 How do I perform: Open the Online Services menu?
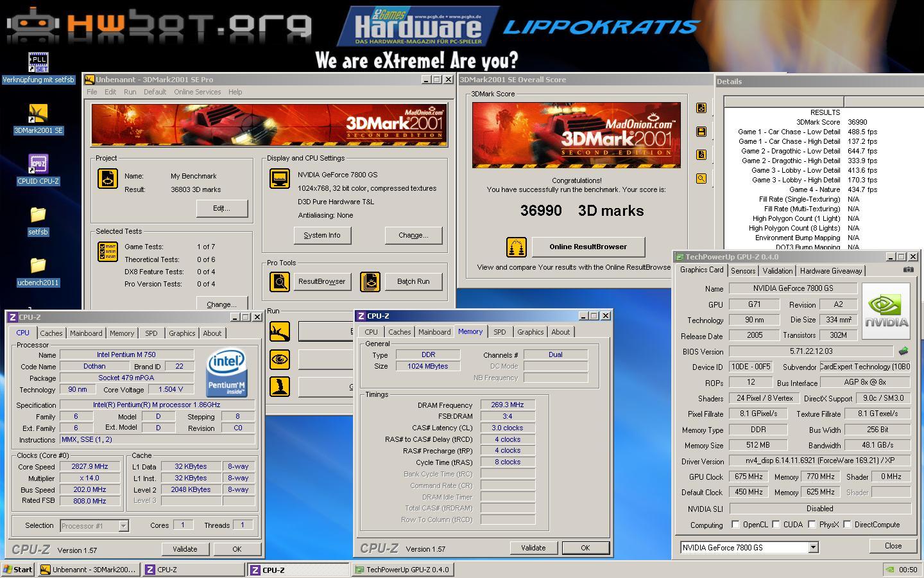pyautogui.click(x=197, y=92)
